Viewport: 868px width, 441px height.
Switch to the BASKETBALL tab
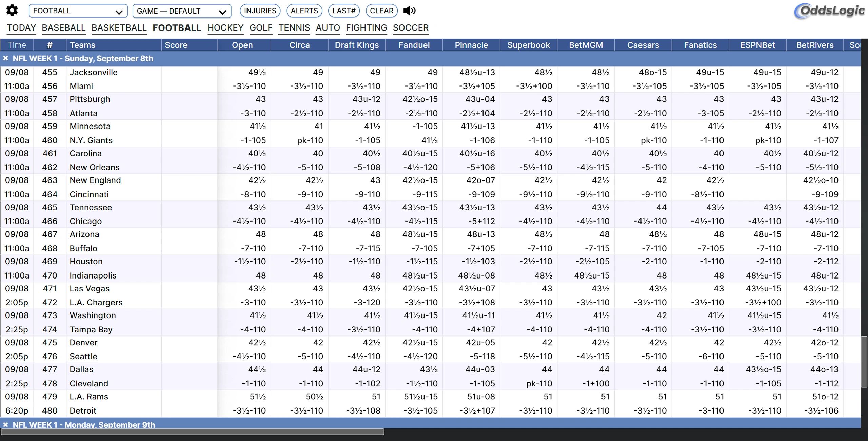click(x=119, y=28)
